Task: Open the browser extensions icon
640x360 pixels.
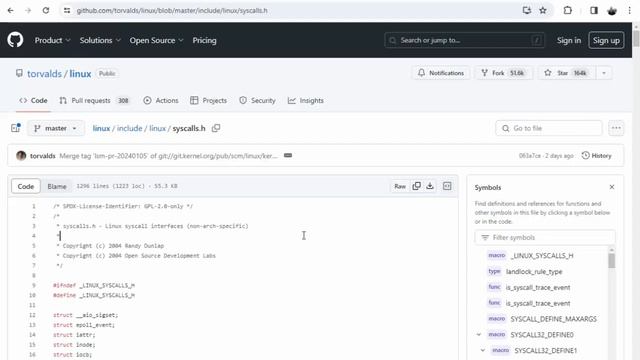Action: click(x=567, y=11)
